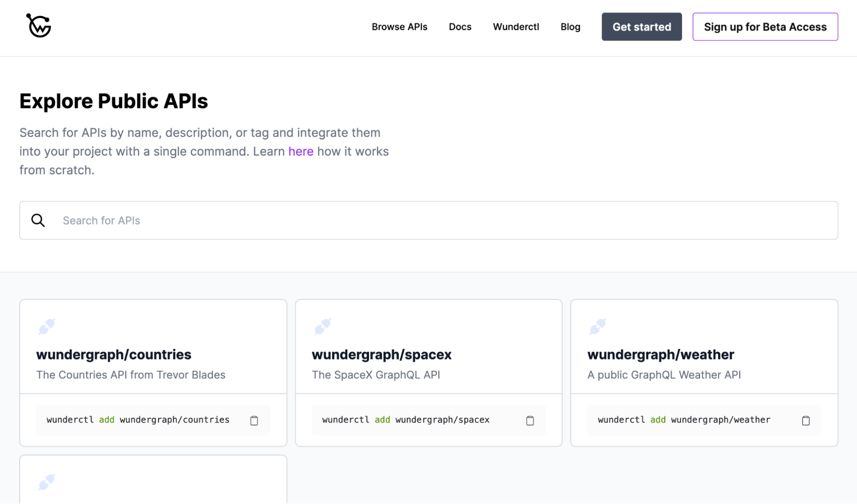Click the plug icon on weather card

[598, 326]
